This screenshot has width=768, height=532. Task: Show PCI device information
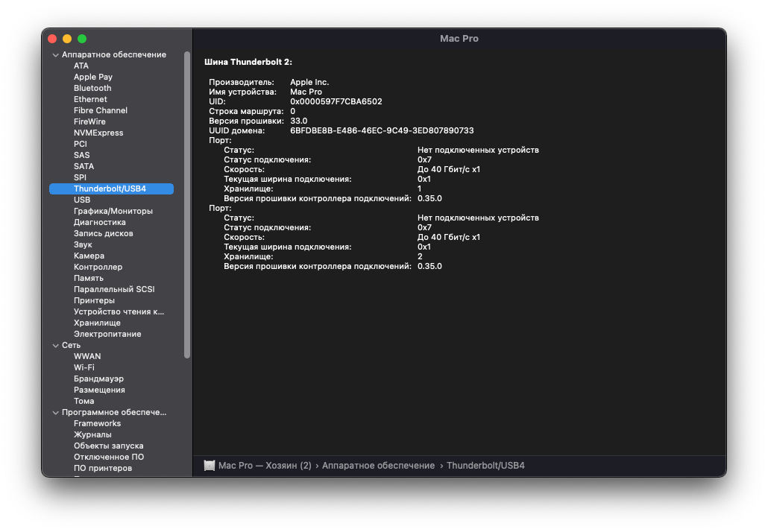pos(81,144)
